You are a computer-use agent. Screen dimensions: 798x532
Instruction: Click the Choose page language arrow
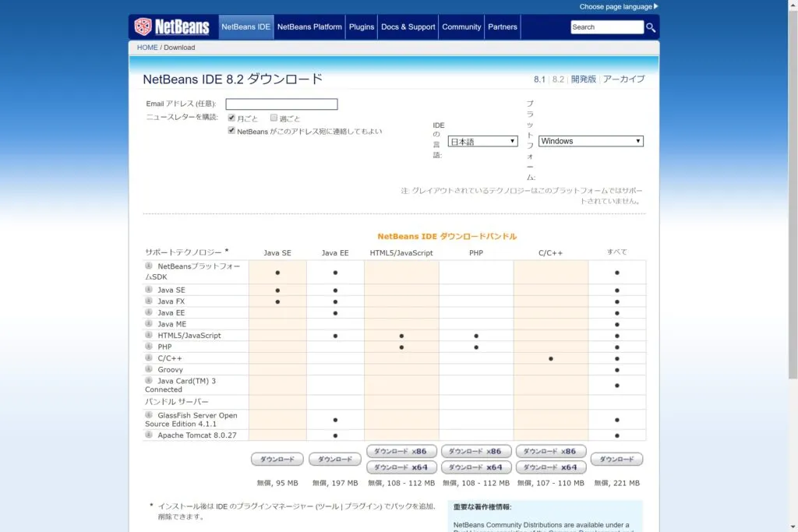click(x=656, y=6)
